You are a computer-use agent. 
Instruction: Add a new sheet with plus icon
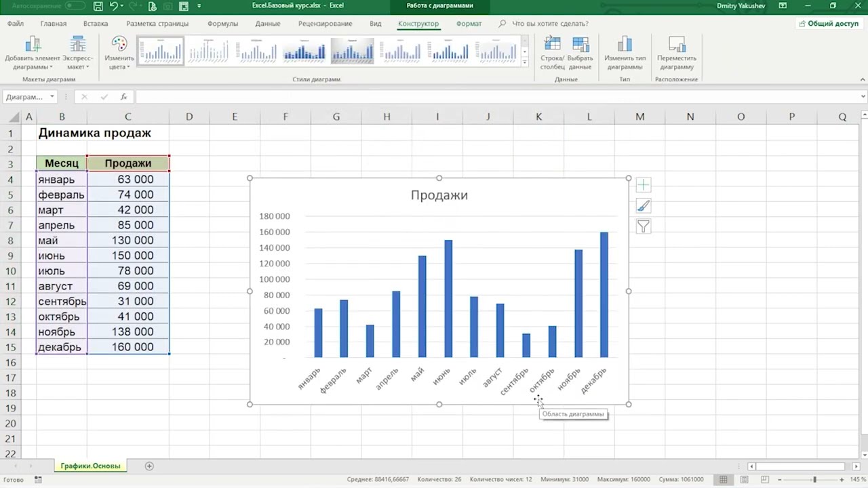tap(149, 466)
